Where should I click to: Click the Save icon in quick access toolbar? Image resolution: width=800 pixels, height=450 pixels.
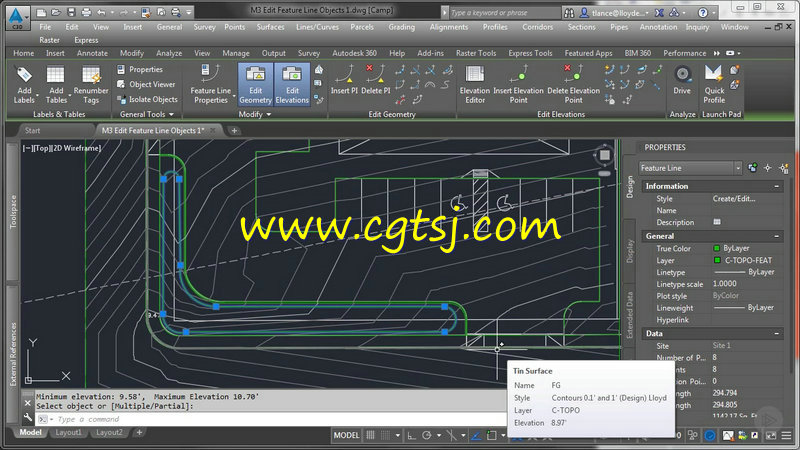click(71, 12)
